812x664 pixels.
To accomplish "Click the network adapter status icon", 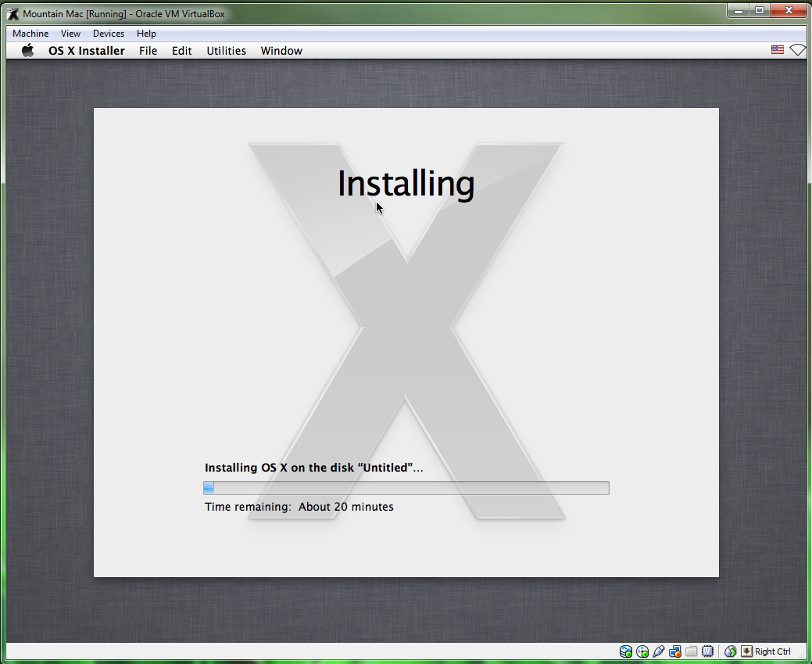I will (675, 651).
